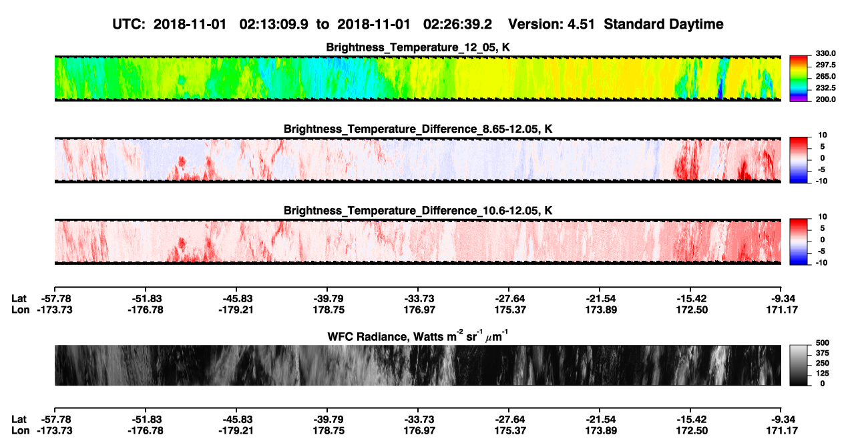Click latitude '-15.42' below the WFC panel

tap(690, 419)
